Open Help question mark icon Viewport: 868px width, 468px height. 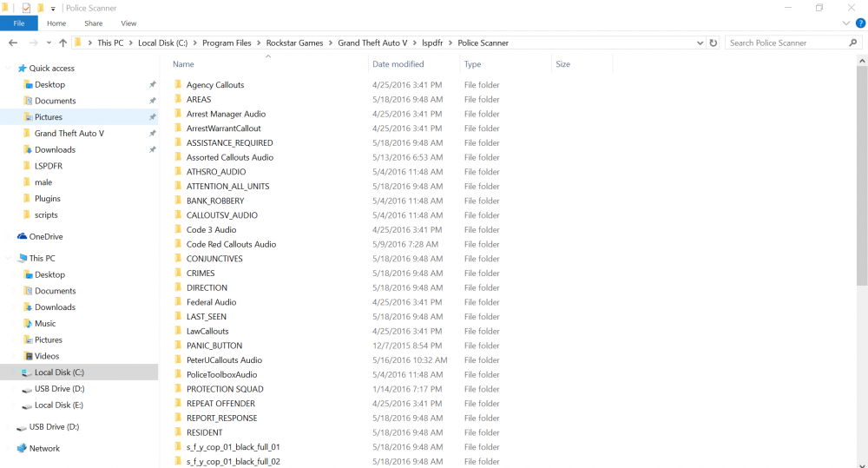(x=860, y=23)
